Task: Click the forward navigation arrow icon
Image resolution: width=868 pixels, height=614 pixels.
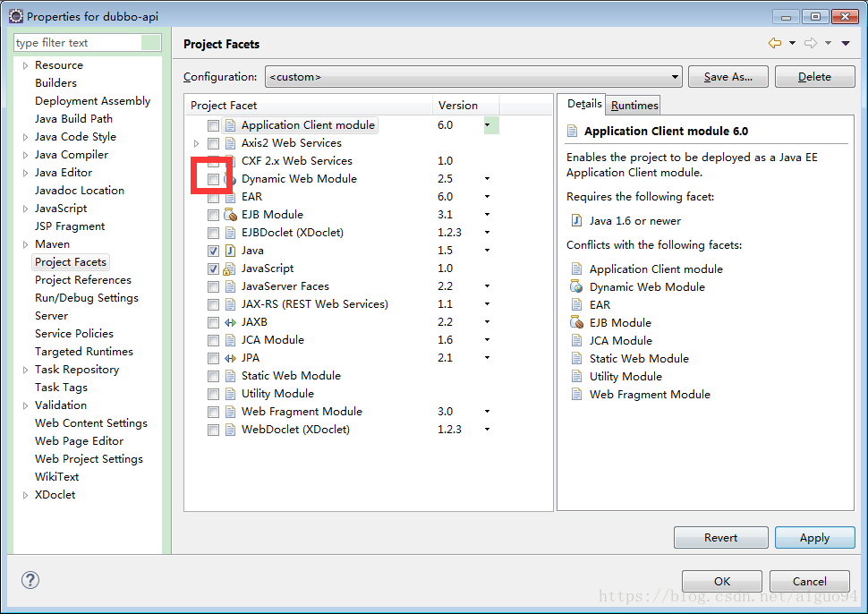Action: (811, 43)
